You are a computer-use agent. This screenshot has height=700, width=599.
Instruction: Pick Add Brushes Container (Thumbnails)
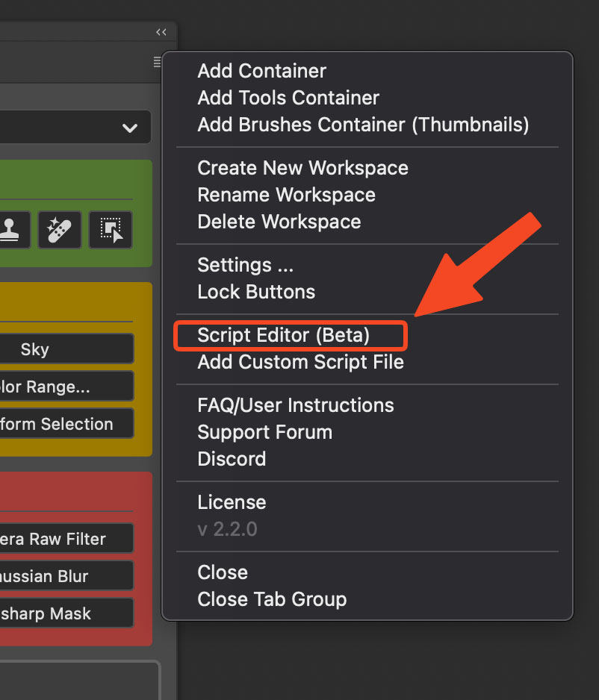point(363,125)
